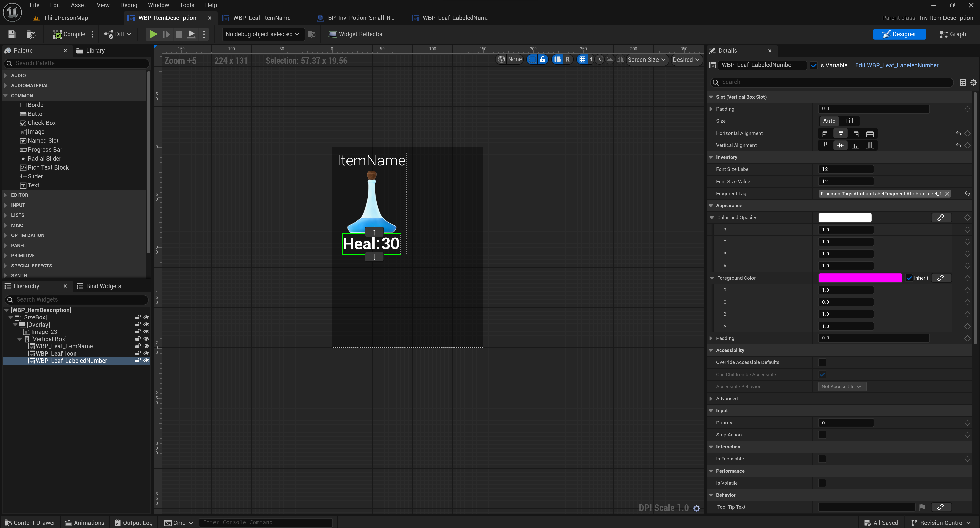Open the Asset menu
Viewport: 980px width, 528px height.
[78, 5]
